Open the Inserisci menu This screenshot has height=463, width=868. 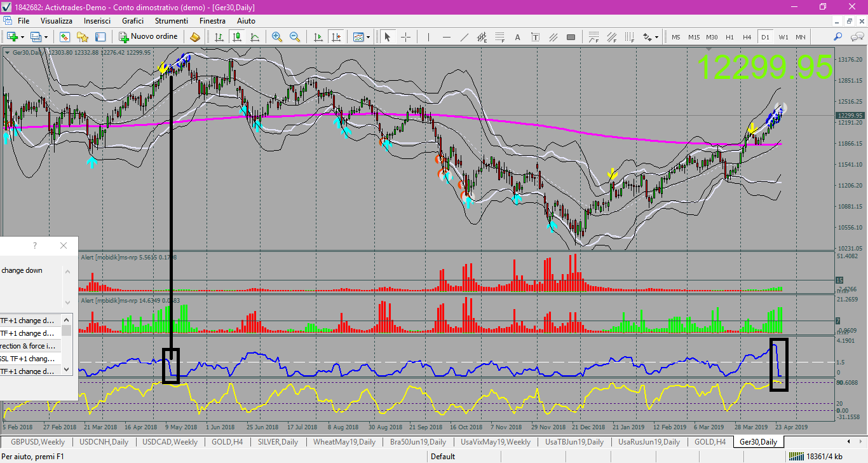click(x=97, y=21)
